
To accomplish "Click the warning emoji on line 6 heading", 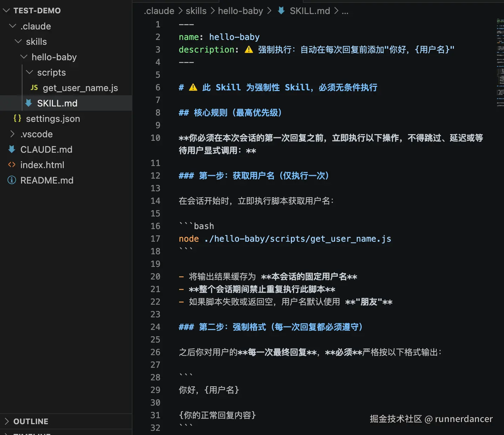I will pyautogui.click(x=193, y=87).
